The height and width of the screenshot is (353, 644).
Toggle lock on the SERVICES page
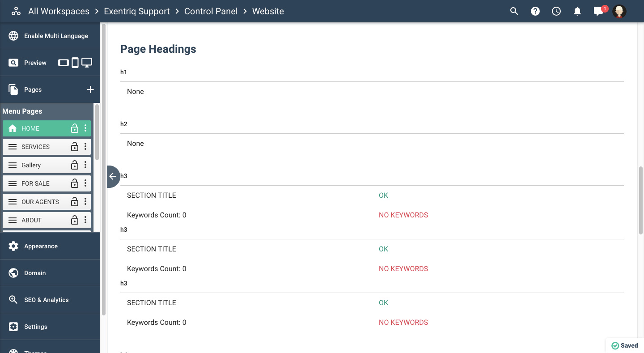click(x=75, y=147)
